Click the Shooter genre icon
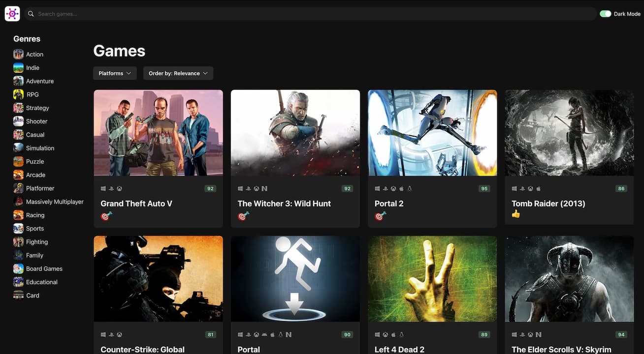The height and width of the screenshot is (354, 644). point(18,121)
